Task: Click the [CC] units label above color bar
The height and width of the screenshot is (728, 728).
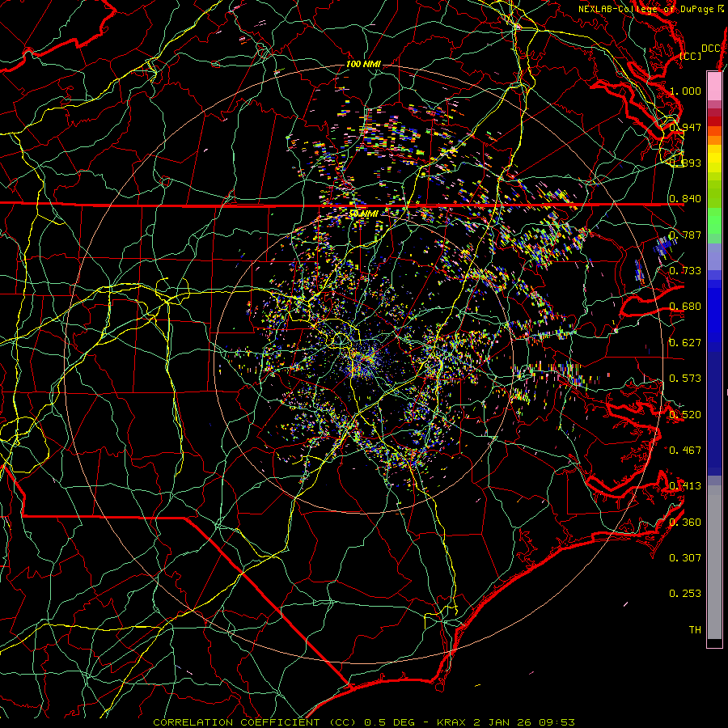Action: 690,56
